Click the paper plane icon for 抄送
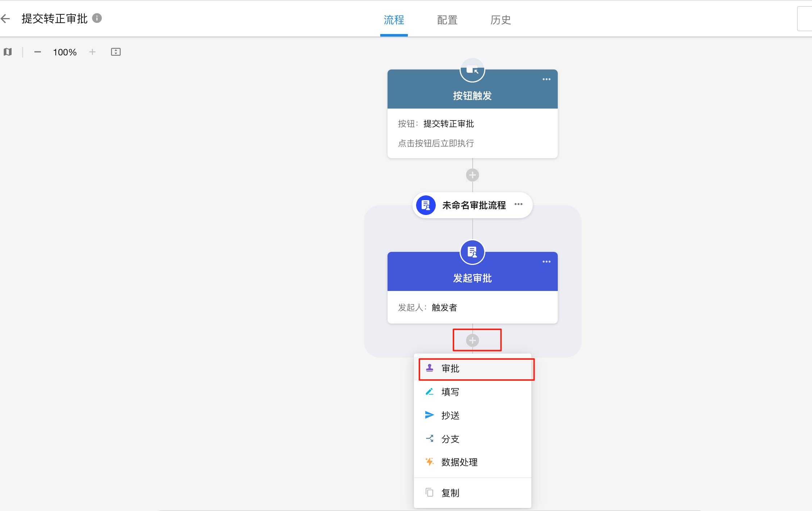 click(429, 415)
